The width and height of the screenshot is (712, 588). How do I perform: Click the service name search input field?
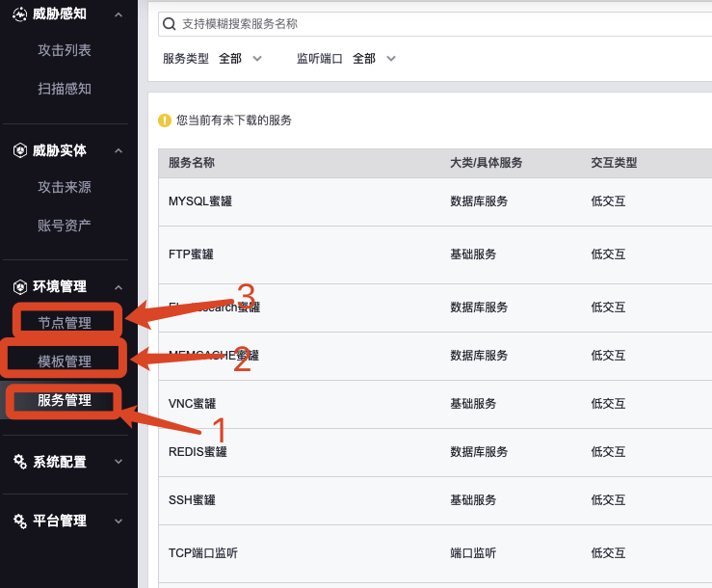pos(434,23)
